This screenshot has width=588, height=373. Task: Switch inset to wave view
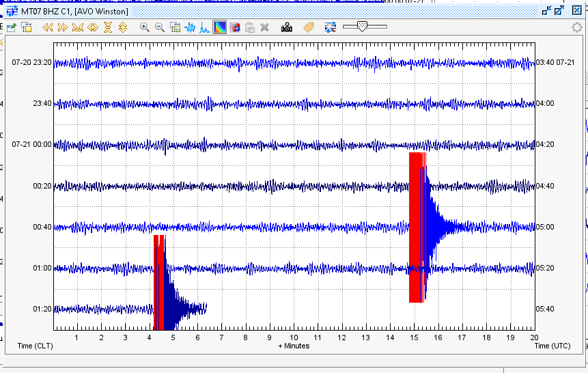(190, 27)
